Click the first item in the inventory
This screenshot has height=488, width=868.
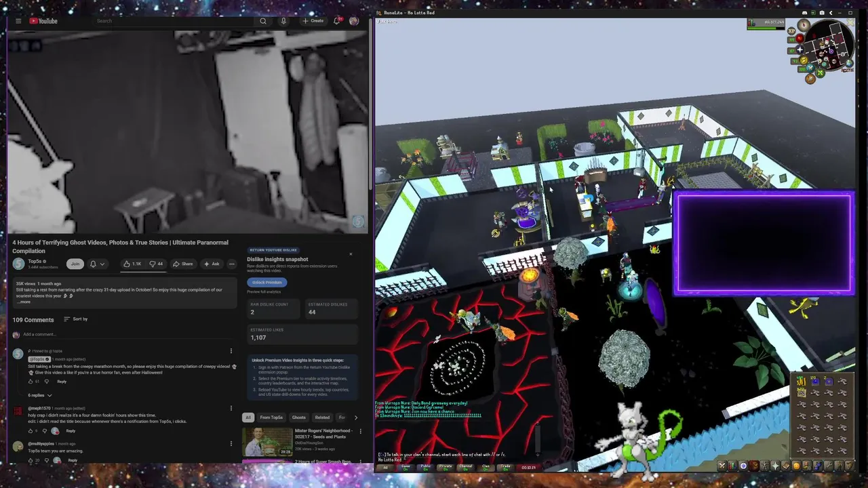pos(801,382)
